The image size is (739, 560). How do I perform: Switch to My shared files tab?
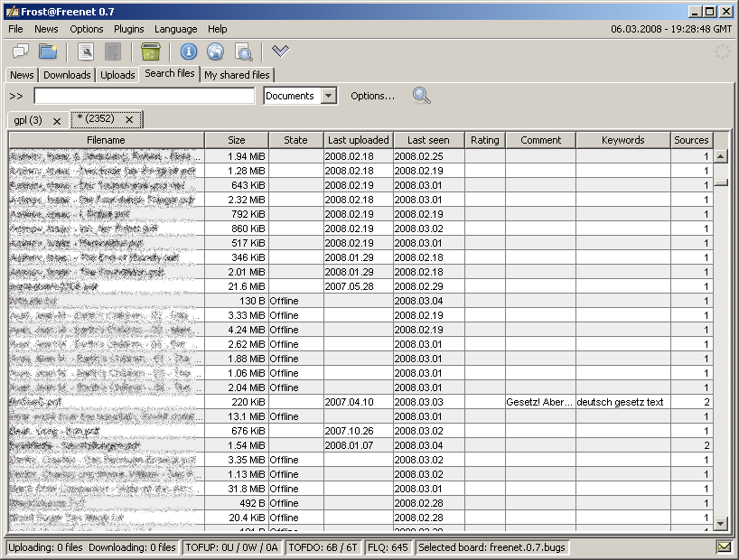237,75
